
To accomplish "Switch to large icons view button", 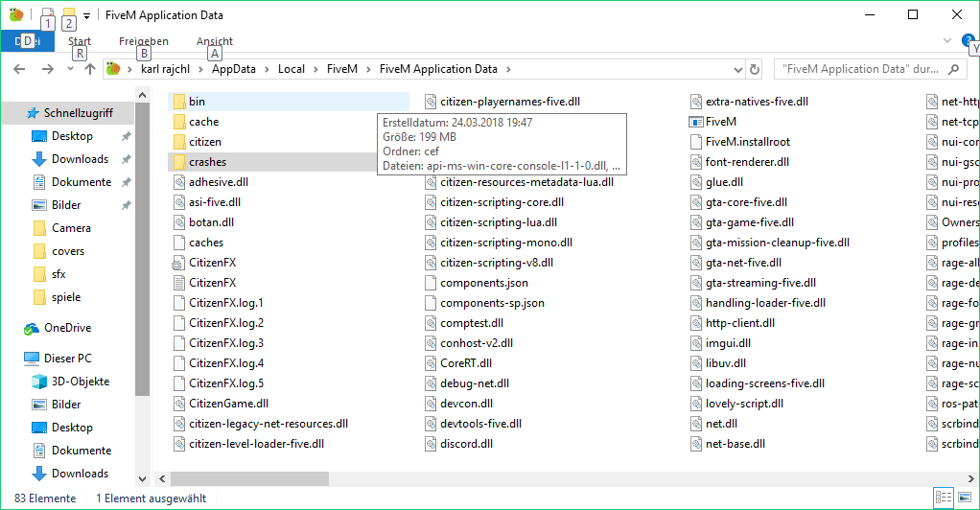I will click(x=965, y=498).
